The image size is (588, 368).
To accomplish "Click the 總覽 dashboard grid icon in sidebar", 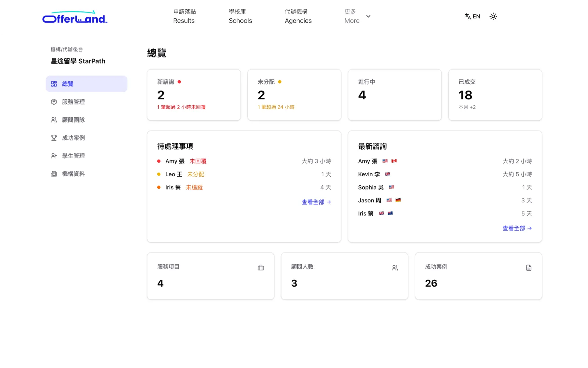I will [x=54, y=84].
